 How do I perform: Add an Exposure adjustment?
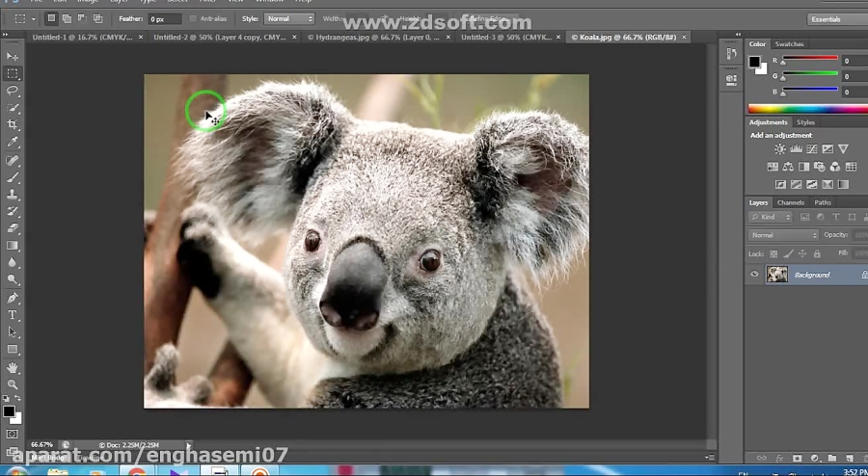827,148
